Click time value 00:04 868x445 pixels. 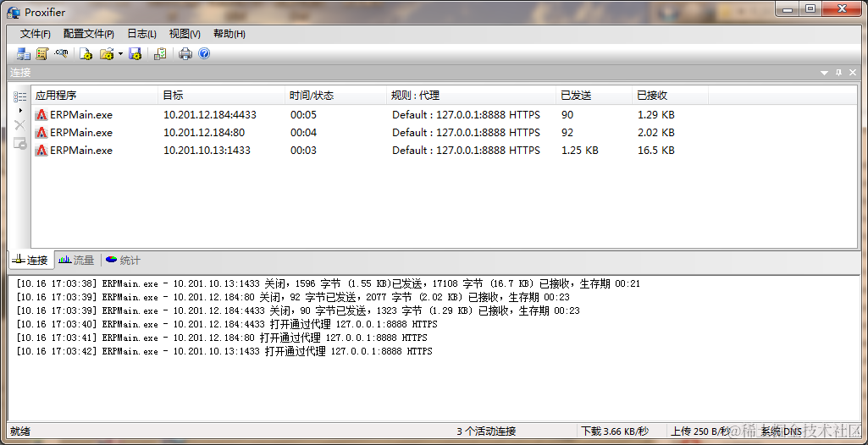[x=303, y=133]
